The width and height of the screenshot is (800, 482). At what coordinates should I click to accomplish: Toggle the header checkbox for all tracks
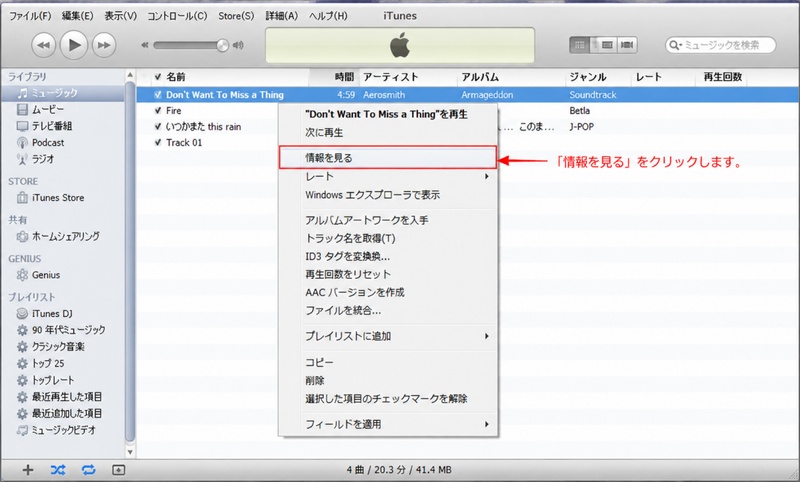pyautogui.click(x=158, y=77)
